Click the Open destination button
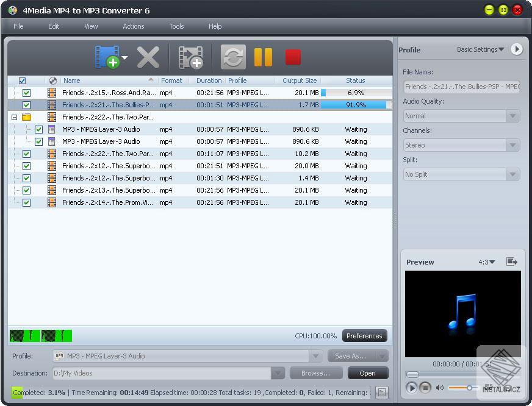Screen dimensions: 532x406 pos(368,373)
